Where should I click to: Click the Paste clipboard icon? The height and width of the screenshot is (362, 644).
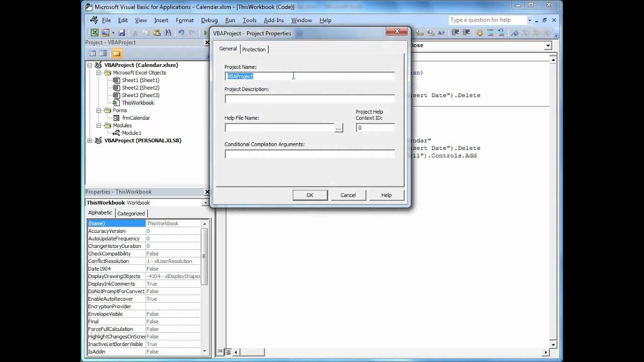(x=156, y=33)
